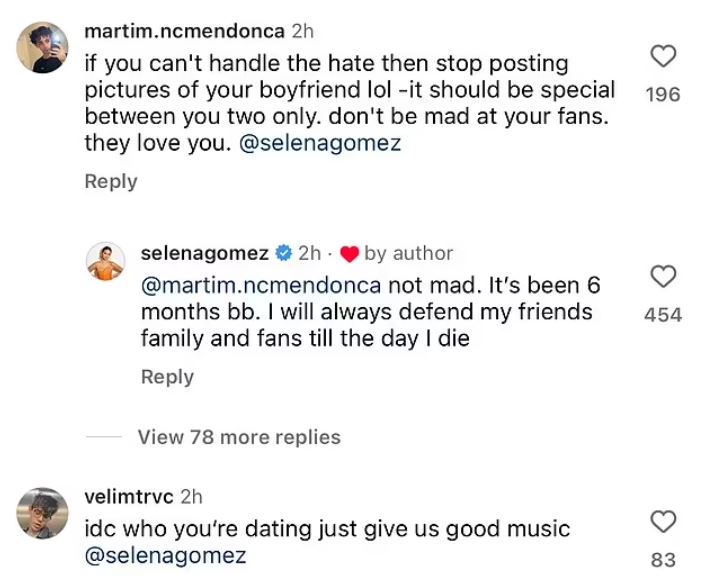Click the blue verified badge beside selenagomez
The height and width of the screenshot is (576, 704).
pyautogui.click(x=283, y=253)
